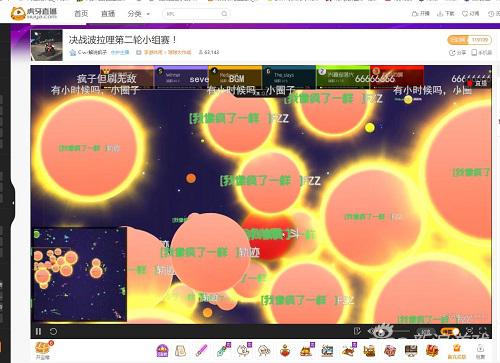Open the 订阅 subscriptions menu in header
Viewport: 500px width, 363px height.
click(471, 14)
